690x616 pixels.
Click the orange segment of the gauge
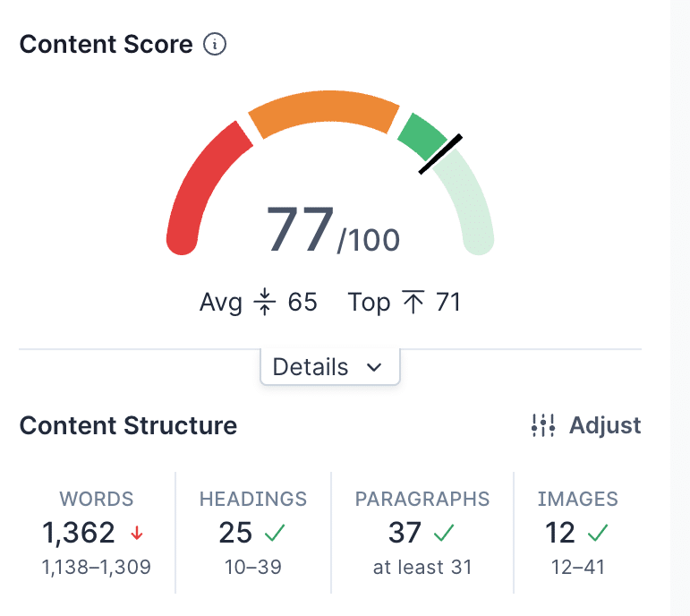(324, 108)
